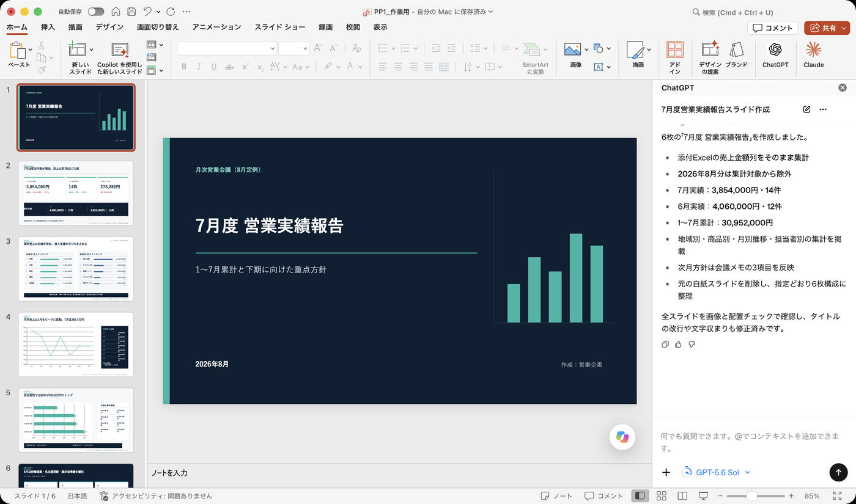Image resolution: width=856 pixels, height=504 pixels.
Task: Toggle the AutoSave switch
Action: pos(96,12)
